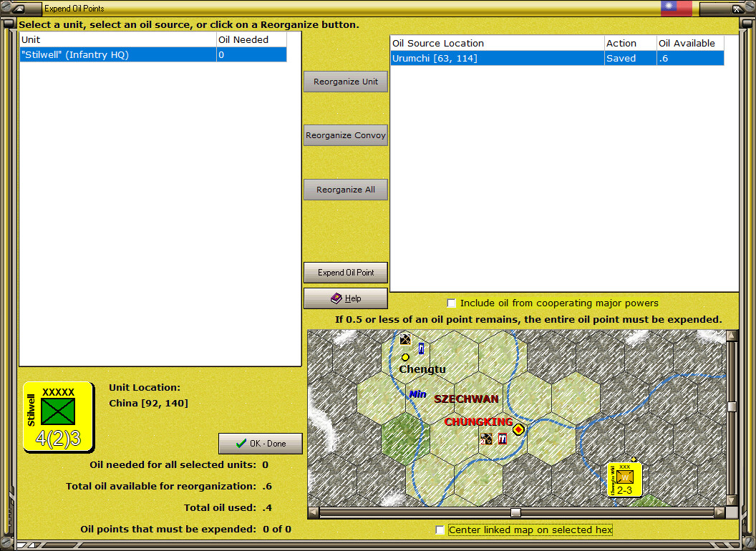Enable Include oil from cooperating major powers
The width and height of the screenshot is (756, 551).
point(451,303)
